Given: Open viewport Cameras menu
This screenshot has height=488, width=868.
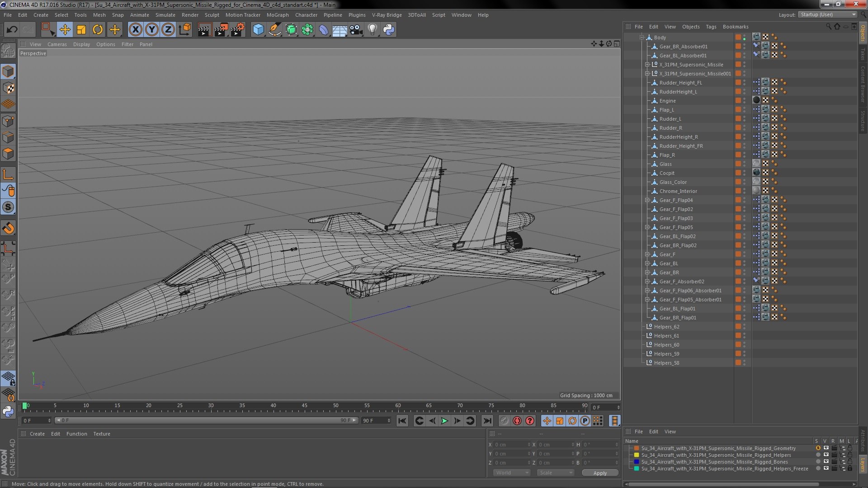Looking at the screenshot, I should (x=57, y=44).
